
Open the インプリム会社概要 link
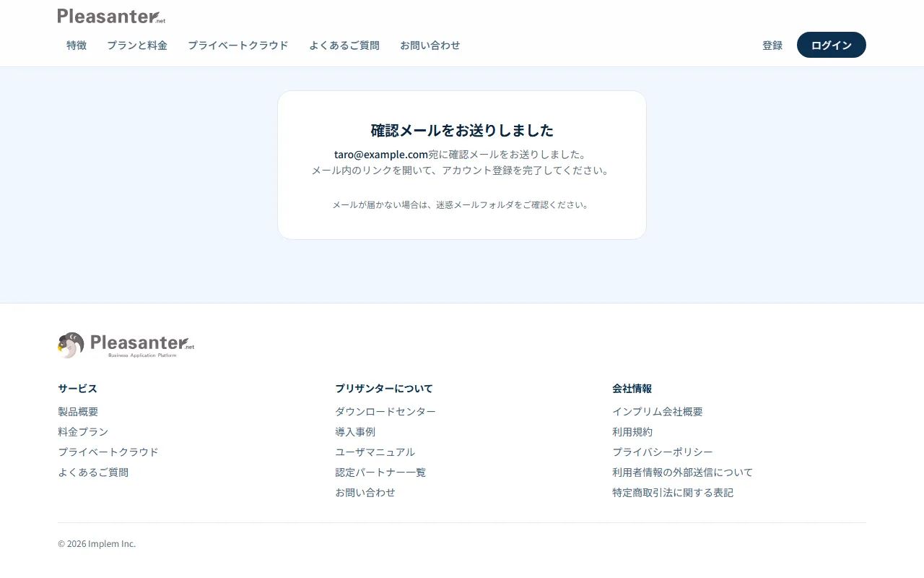coord(658,412)
